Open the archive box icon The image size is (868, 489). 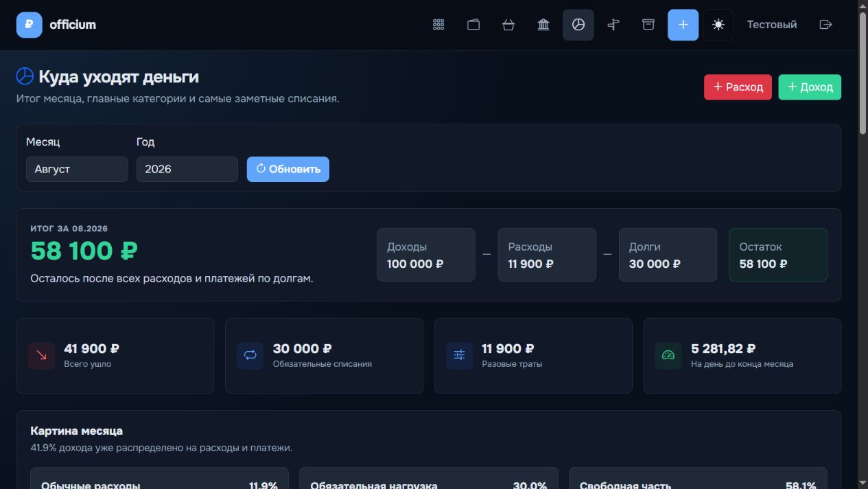coord(648,25)
